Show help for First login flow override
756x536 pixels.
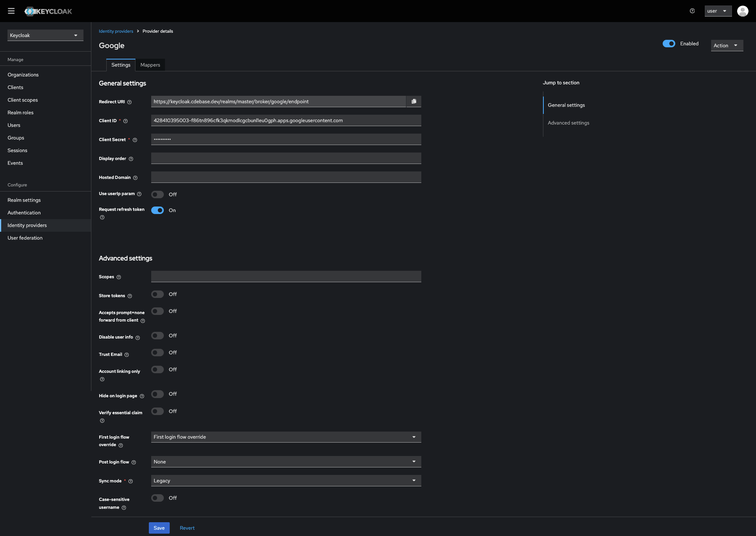pyautogui.click(x=120, y=445)
